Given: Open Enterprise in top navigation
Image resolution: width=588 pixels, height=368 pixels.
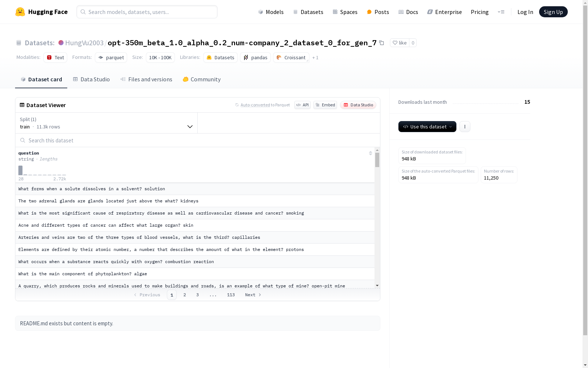Looking at the screenshot, I should click(444, 12).
